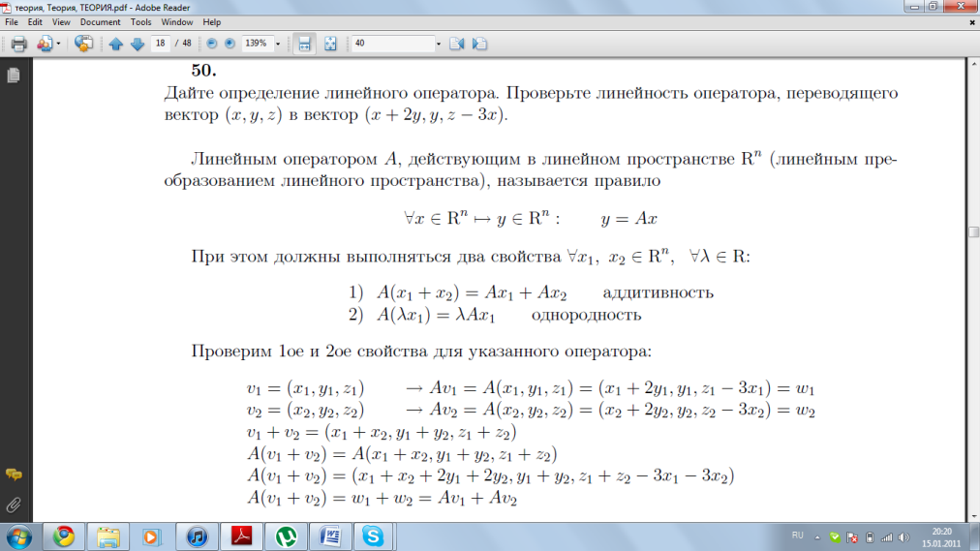Screen dimensions: 980x551
Task: Open the Windows Start button
Action: coord(18,536)
